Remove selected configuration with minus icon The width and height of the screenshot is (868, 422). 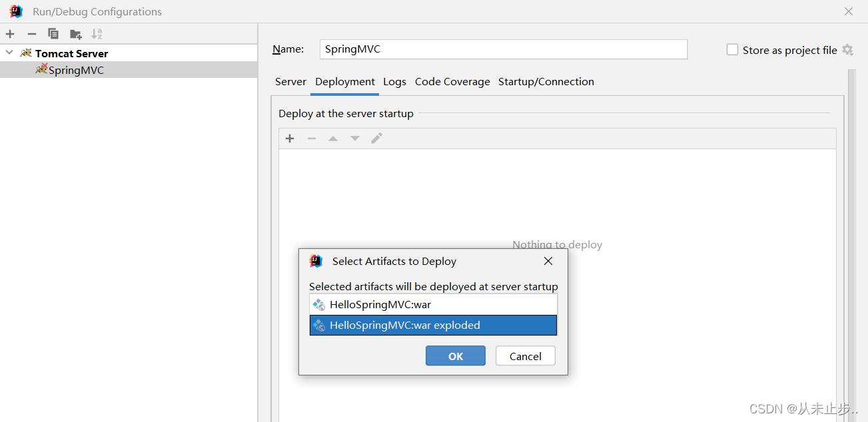point(31,34)
